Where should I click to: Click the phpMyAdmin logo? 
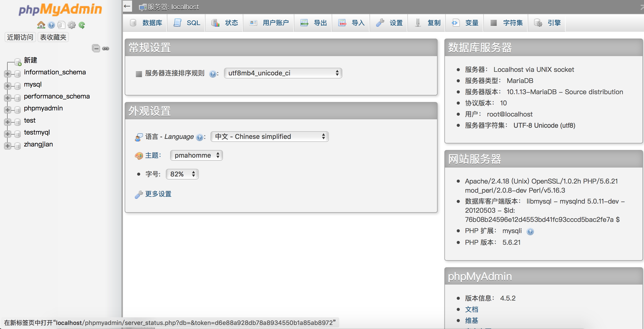(60, 10)
